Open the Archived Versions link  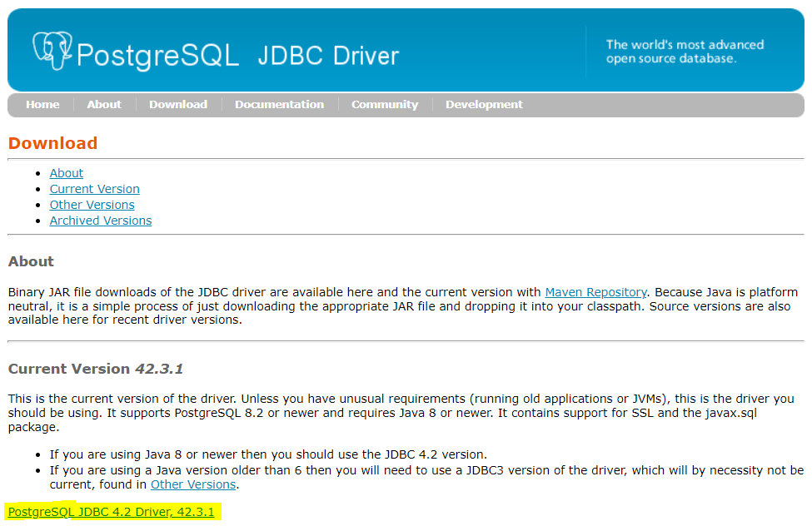[100, 221]
